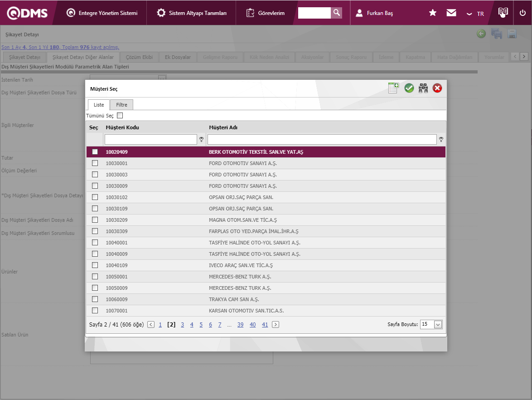Check the box for customer 10030001
The width and height of the screenshot is (532, 400).
tap(95, 163)
